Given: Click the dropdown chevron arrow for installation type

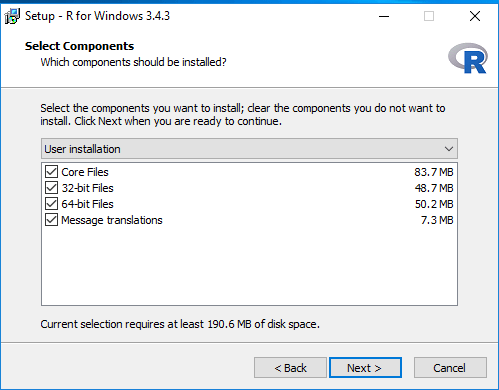Looking at the screenshot, I should (449, 149).
